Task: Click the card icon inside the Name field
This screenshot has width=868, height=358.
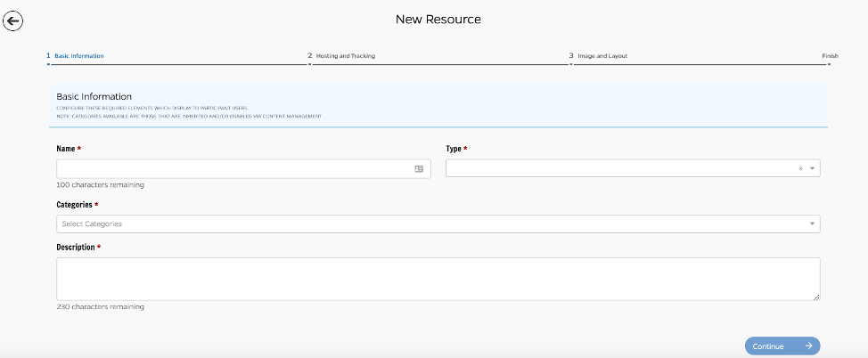Action: tap(419, 168)
